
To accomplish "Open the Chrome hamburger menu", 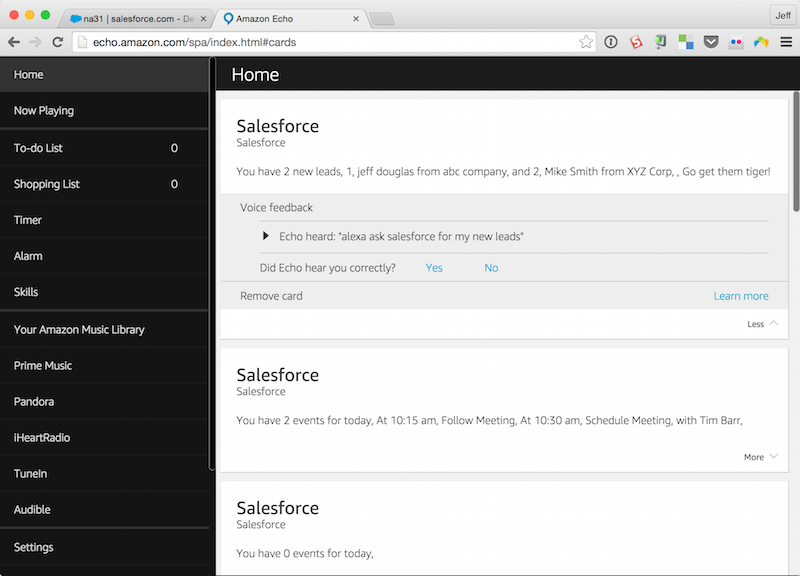I will point(786,42).
